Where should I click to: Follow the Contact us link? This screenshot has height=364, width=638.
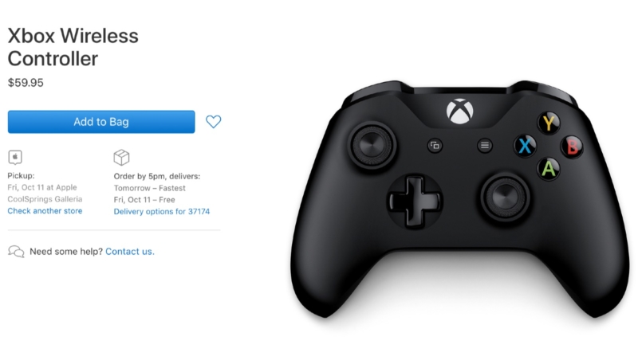click(x=130, y=252)
